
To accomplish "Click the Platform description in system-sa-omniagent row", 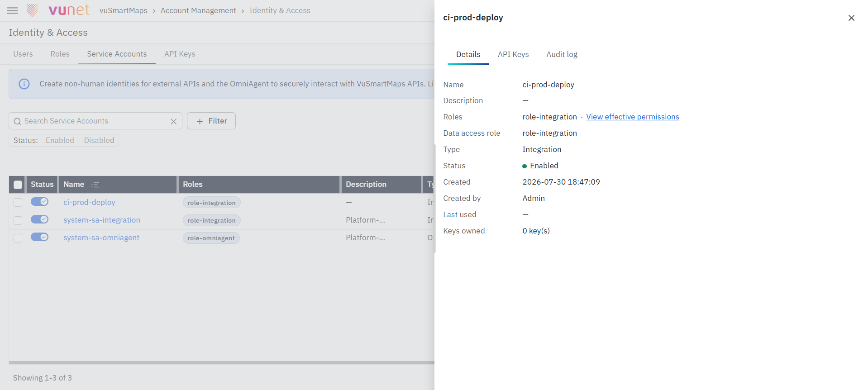I will pyautogui.click(x=365, y=238).
